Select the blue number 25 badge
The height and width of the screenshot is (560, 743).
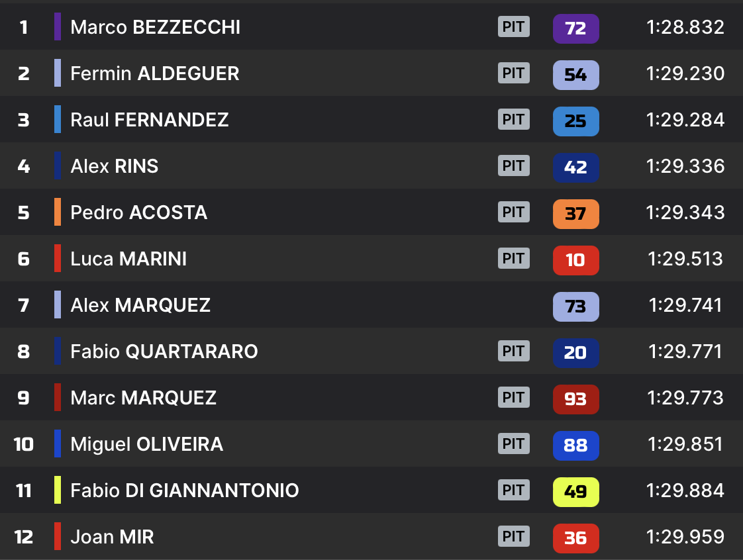[x=575, y=121]
